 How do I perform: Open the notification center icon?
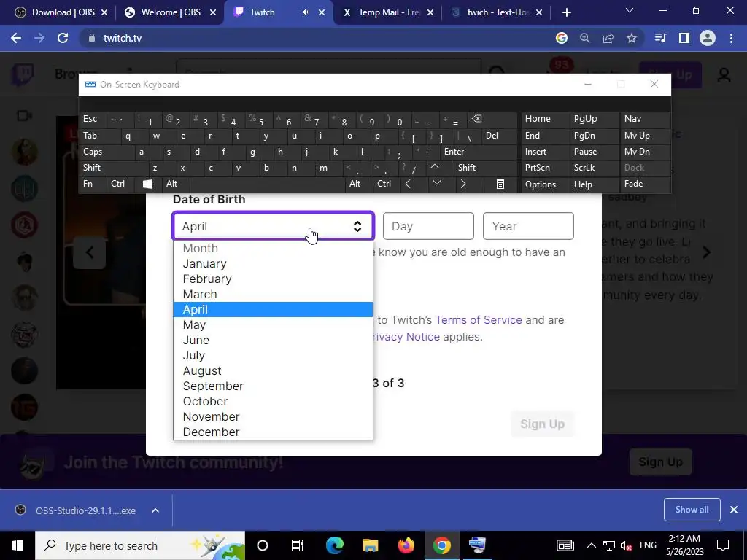tap(723, 545)
